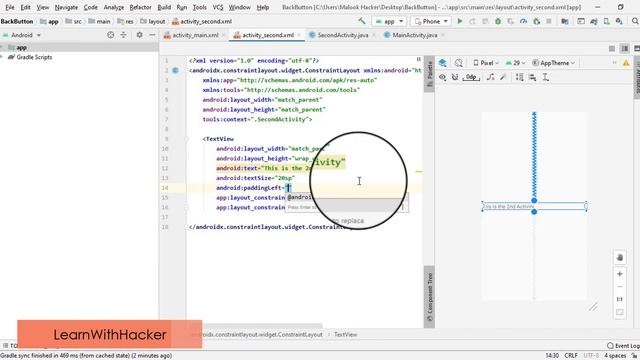Screen dimensions: 640x360
Task: Zoom preview to fit screen icon
Action: [x=620, y=312]
